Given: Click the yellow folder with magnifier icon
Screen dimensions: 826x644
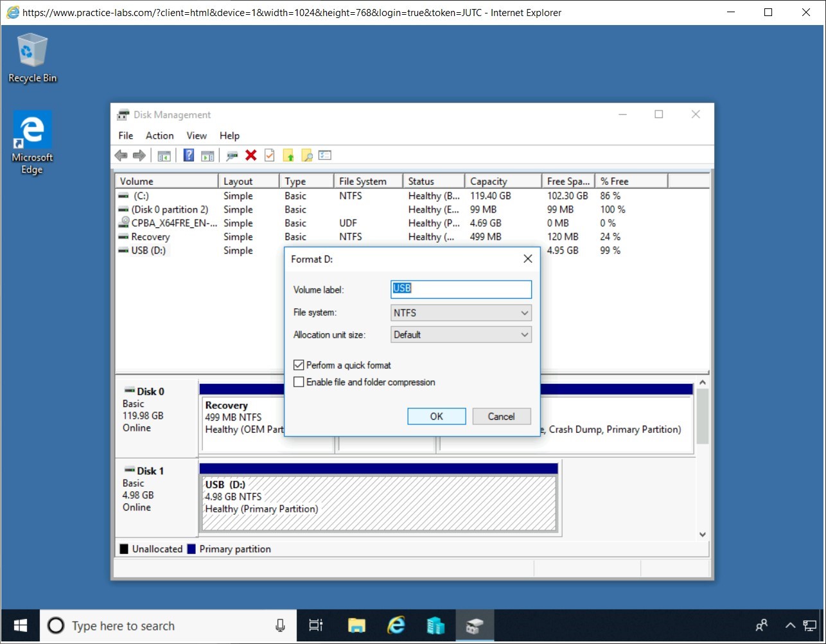Looking at the screenshot, I should coord(307,155).
